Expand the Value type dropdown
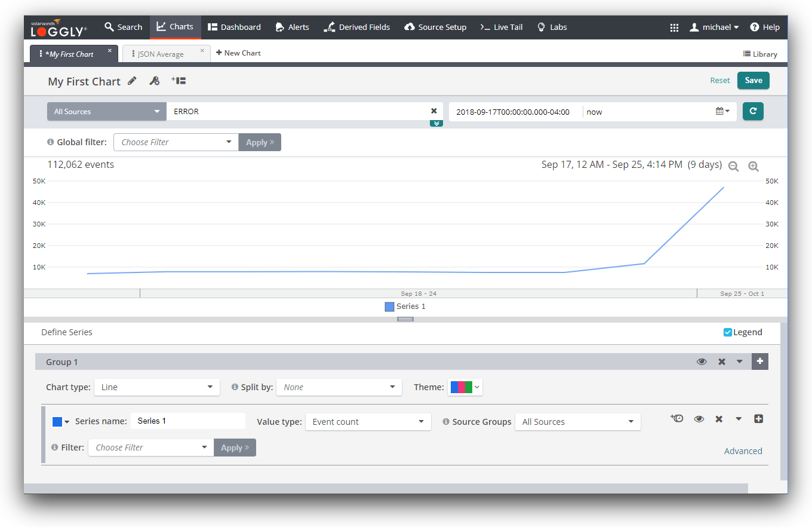812x527 pixels. click(x=368, y=422)
